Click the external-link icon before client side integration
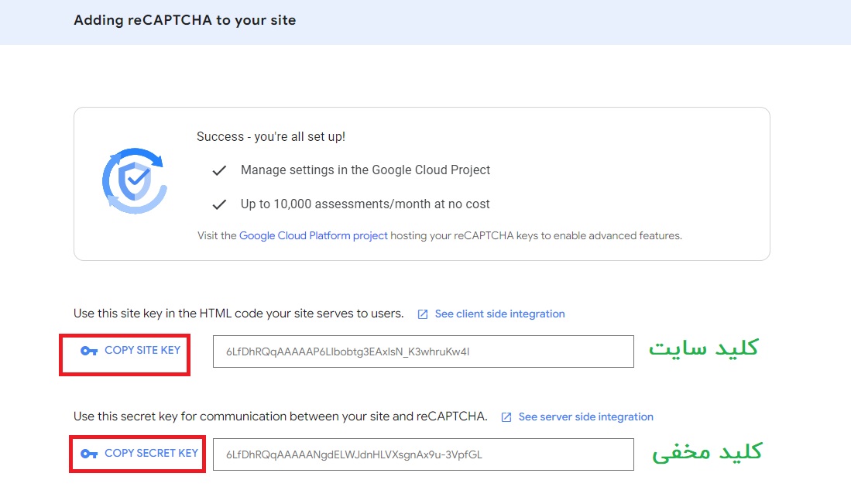 [x=423, y=314]
